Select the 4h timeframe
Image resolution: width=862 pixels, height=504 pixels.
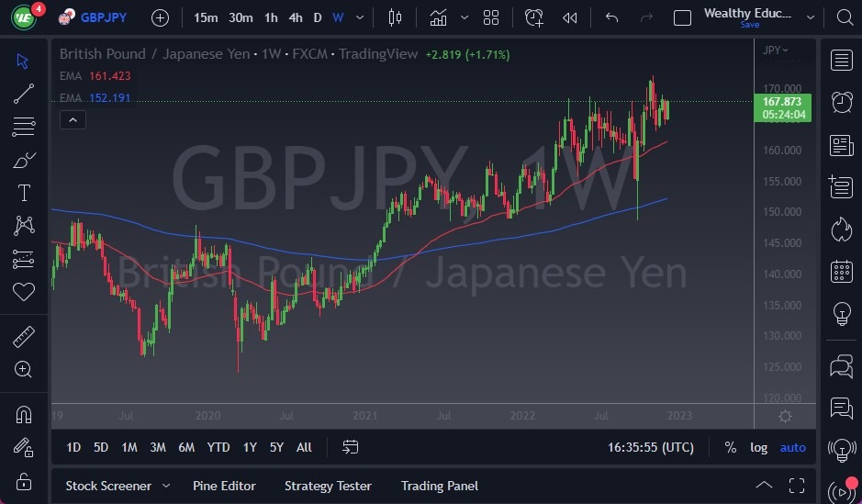pyautogui.click(x=296, y=17)
